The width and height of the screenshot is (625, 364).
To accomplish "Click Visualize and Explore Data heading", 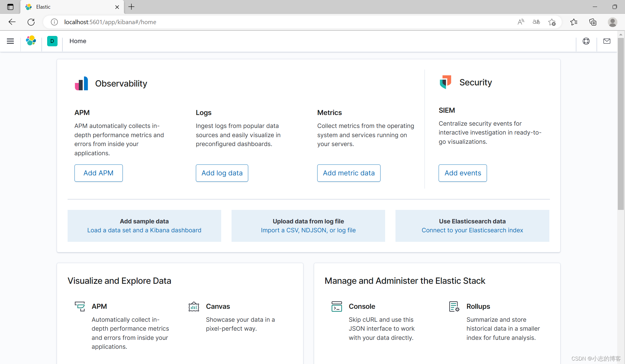I will coord(119,281).
